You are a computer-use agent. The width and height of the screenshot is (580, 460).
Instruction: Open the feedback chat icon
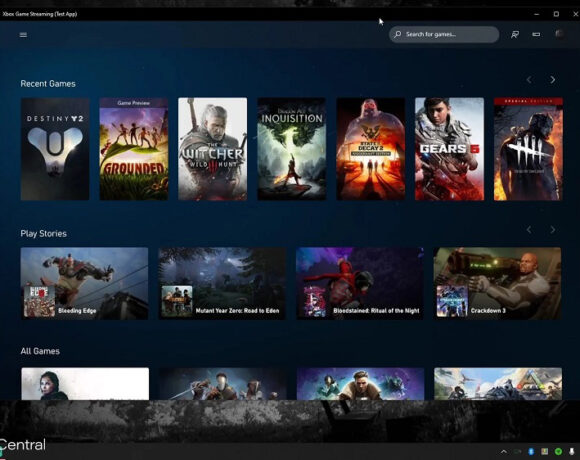[515, 34]
